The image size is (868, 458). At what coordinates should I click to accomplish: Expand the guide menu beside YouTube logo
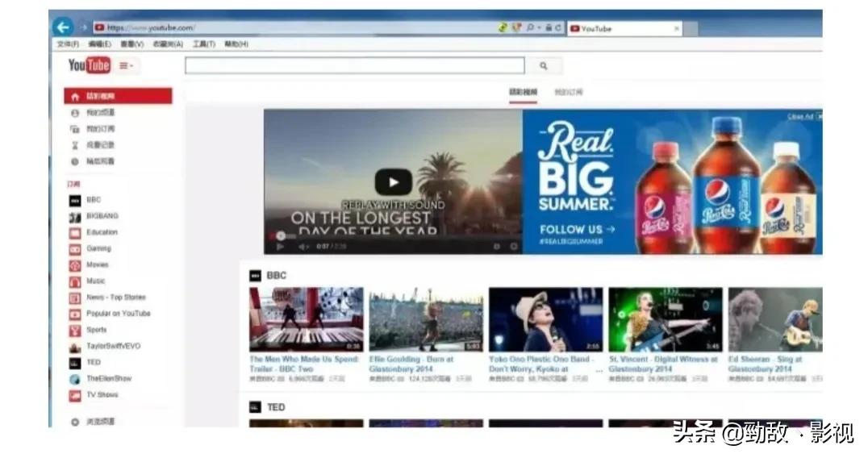[x=127, y=66]
